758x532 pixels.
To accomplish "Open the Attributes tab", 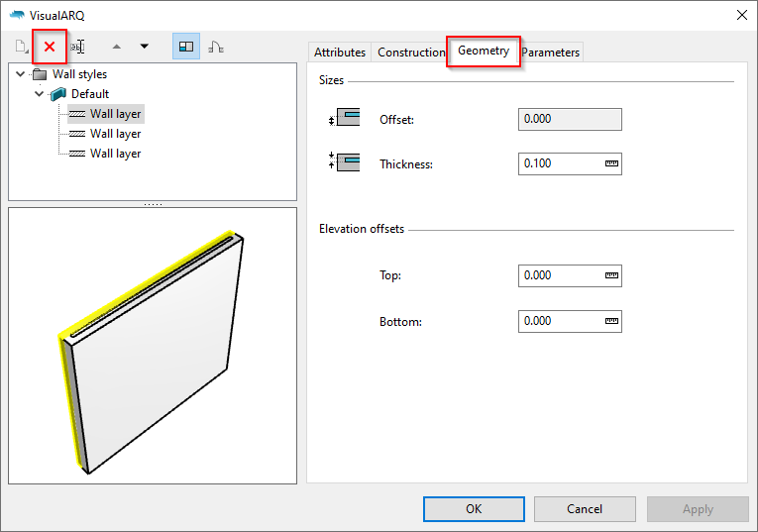I will click(x=340, y=53).
